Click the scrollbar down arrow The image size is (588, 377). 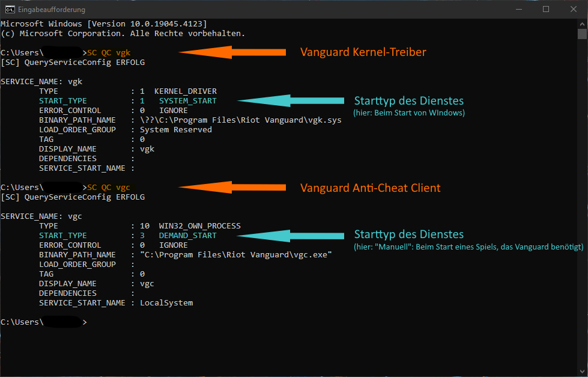point(582,372)
